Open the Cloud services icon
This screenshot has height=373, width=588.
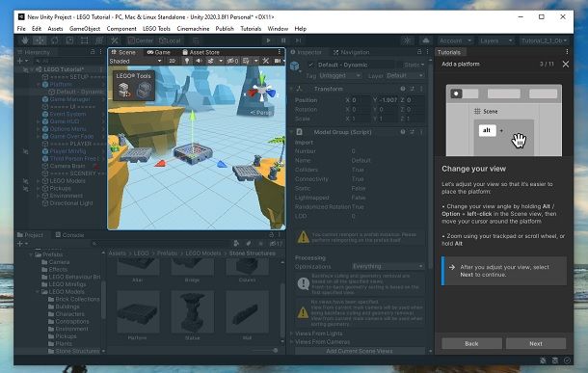(426, 40)
